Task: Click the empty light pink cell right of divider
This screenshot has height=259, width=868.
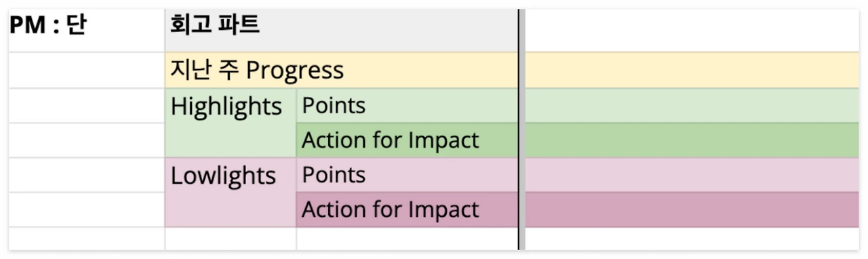Action: click(692, 175)
